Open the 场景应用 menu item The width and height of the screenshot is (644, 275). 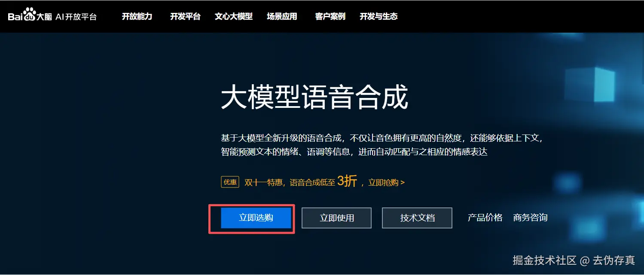coord(282,17)
